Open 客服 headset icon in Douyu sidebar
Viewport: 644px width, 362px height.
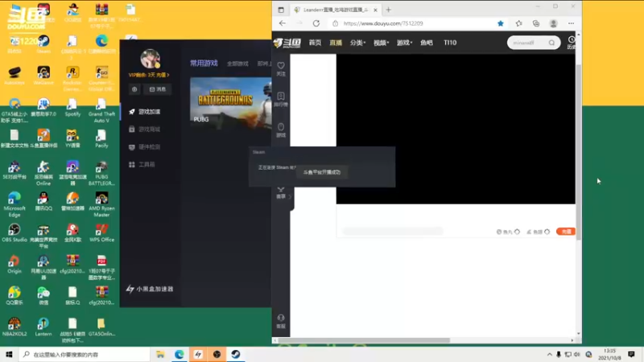pos(281,321)
